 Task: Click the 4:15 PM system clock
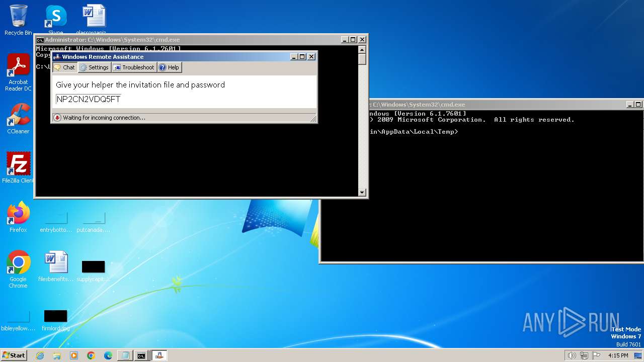pyautogui.click(x=618, y=355)
